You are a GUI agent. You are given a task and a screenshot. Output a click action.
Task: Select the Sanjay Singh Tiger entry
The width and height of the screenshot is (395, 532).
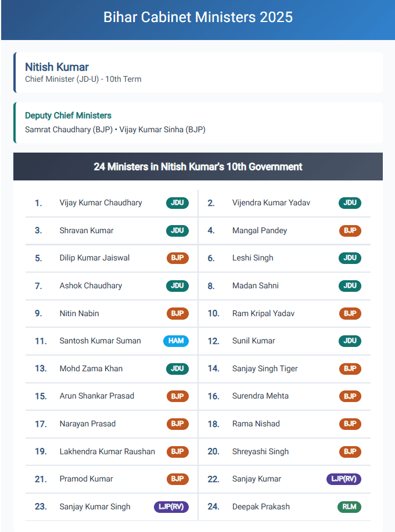pos(264,368)
